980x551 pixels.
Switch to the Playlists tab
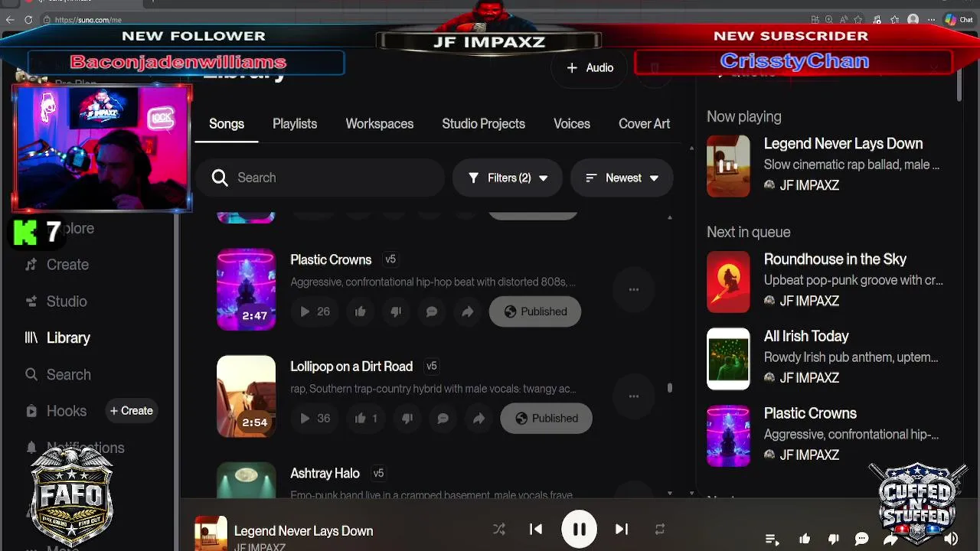[295, 124]
